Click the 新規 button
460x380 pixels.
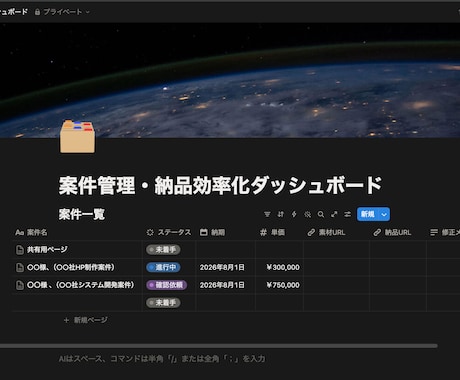[368, 214]
